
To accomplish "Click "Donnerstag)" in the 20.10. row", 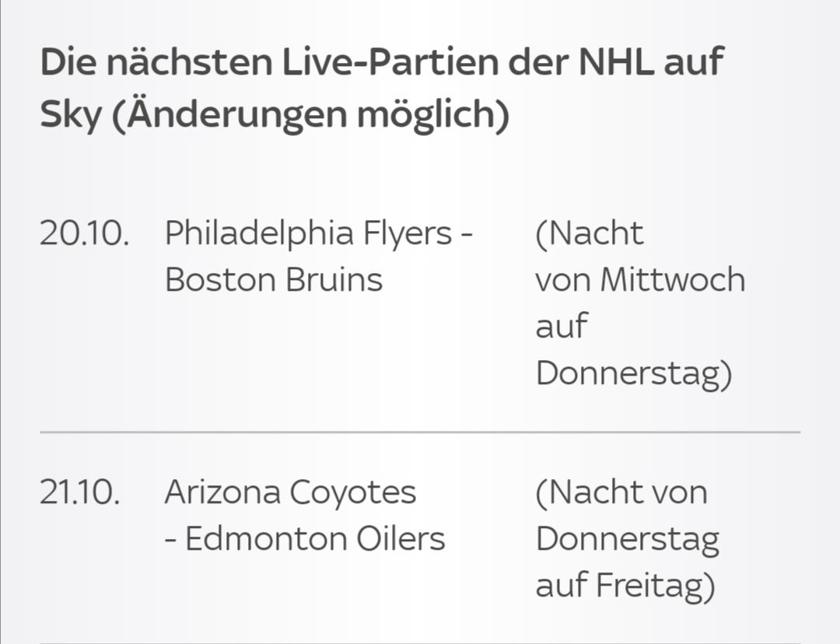I will coord(634,374).
